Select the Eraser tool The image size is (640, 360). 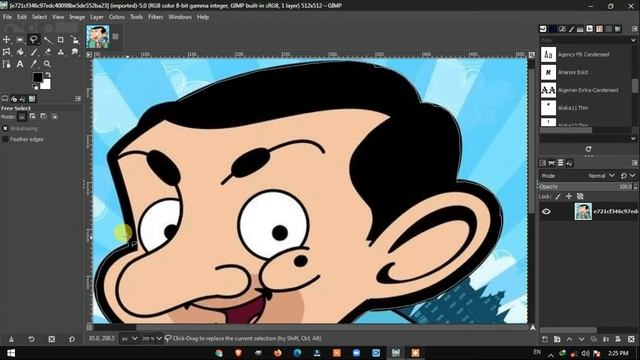(47, 52)
